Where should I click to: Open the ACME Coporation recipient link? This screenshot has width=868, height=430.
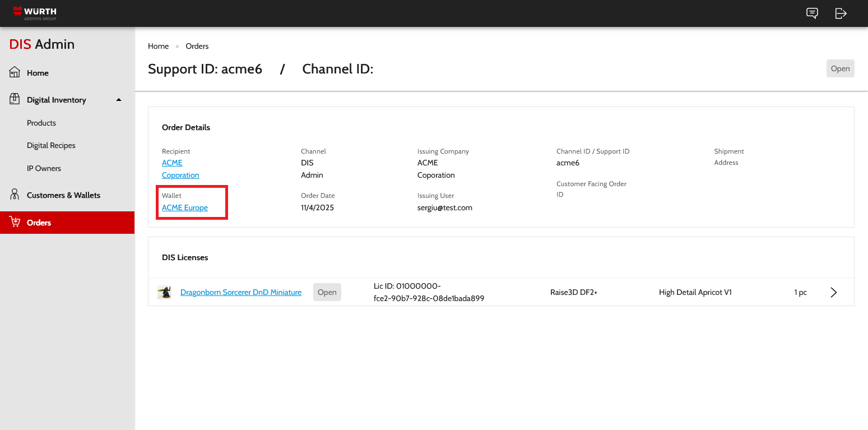tap(173, 163)
